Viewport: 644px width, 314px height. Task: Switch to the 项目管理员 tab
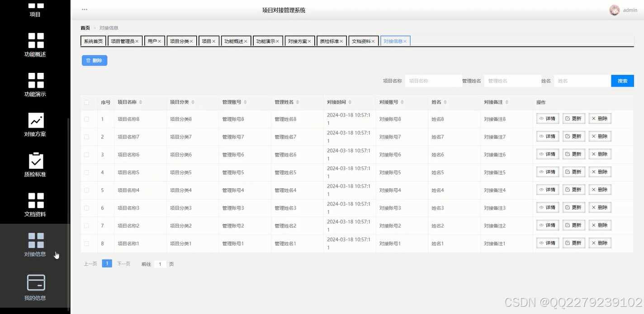123,41
